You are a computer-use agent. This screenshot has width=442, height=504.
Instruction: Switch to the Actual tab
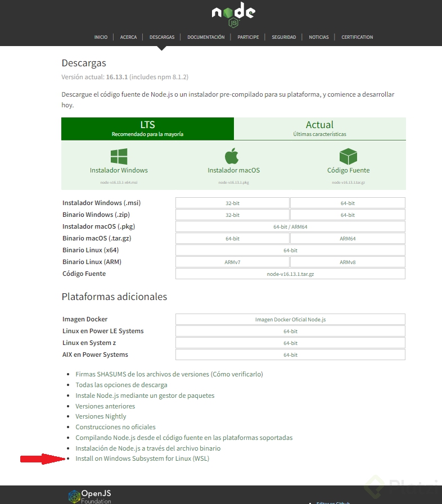tap(320, 129)
